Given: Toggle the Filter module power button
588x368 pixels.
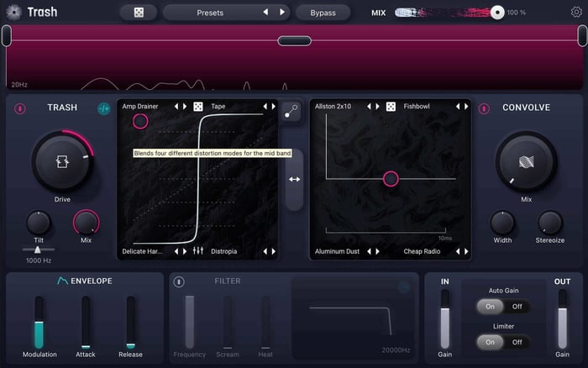Looking at the screenshot, I should coord(179,281).
